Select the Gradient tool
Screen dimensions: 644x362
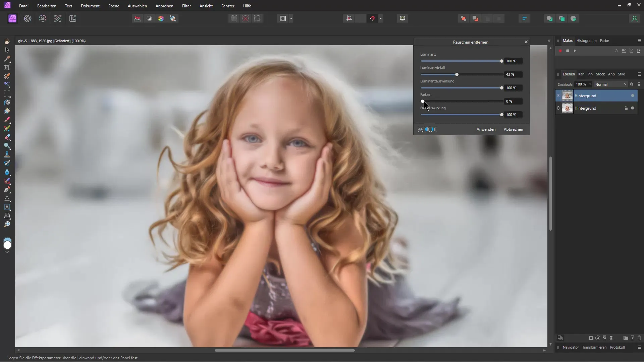7,111
